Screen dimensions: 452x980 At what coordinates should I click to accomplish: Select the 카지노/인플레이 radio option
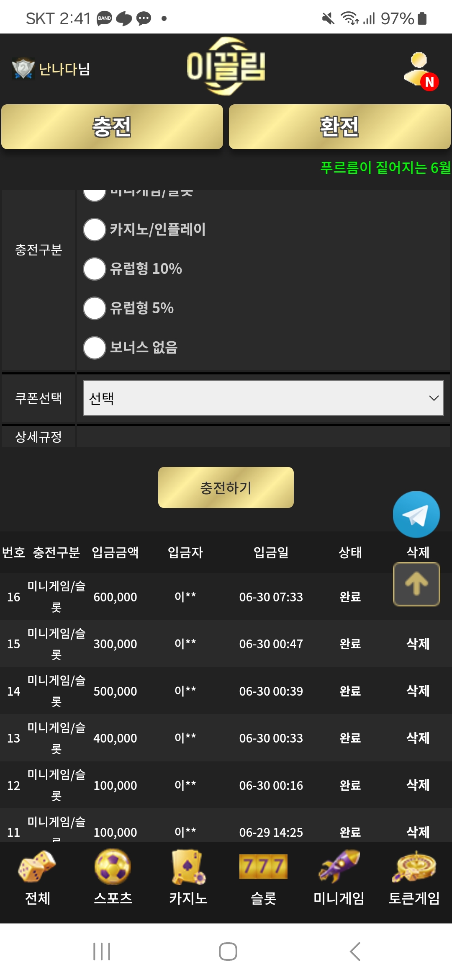tap(95, 230)
